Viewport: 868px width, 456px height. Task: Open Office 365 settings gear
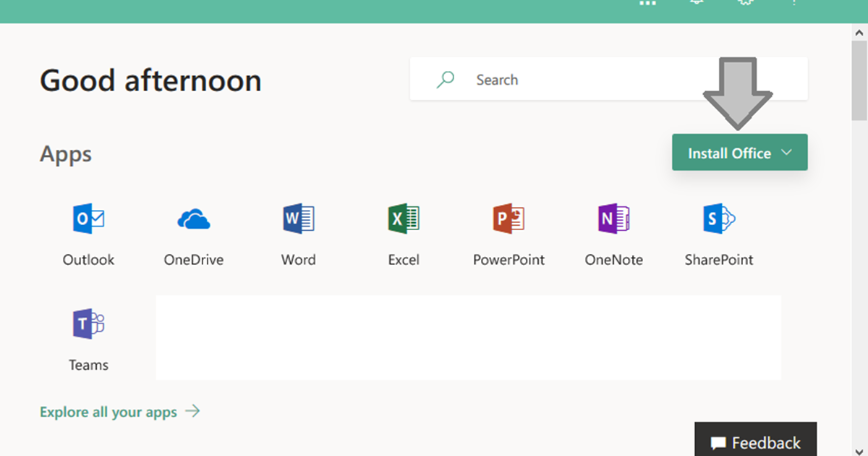745,3
